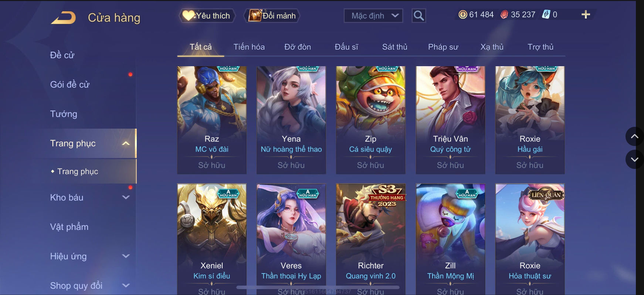Collapse the Trang phục sidebar section

(x=126, y=143)
